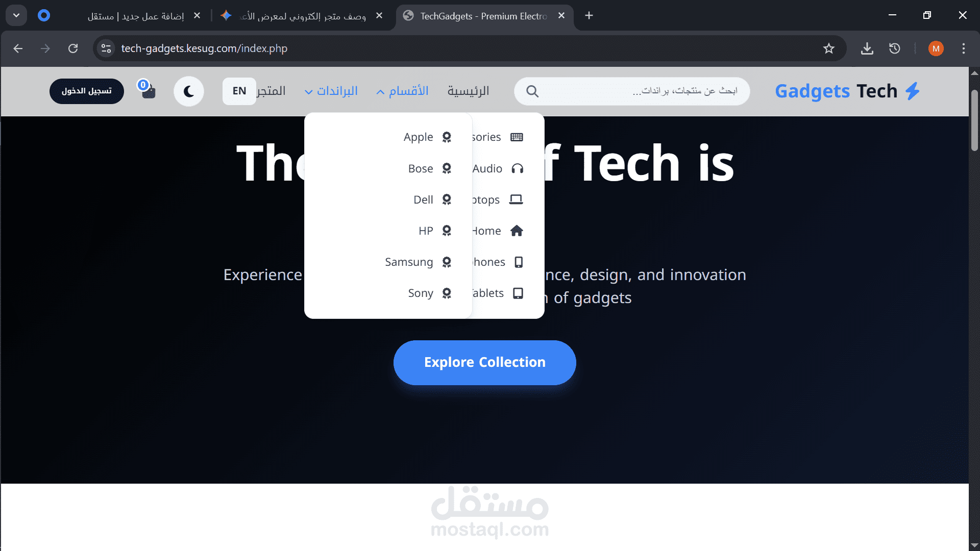980x551 pixels.
Task: Expand the البراندات brands dropdown
Action: click(331, 91)
